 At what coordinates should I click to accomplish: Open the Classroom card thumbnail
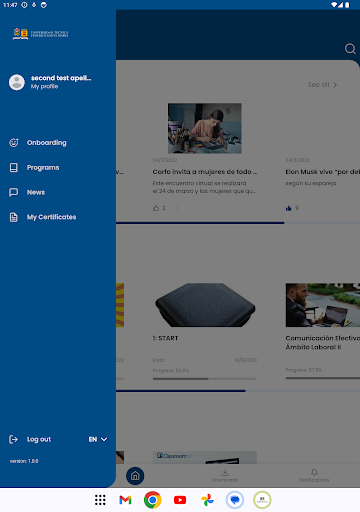[x=205, y=457]
